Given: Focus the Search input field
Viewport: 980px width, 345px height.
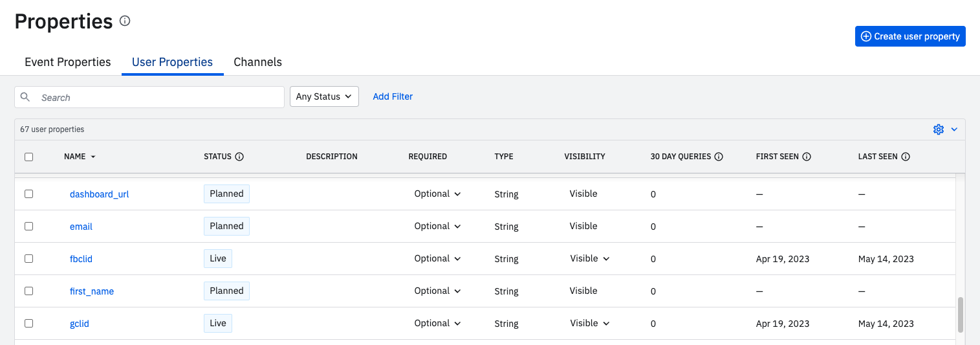Looking at the screenshot, I should 158,97.
